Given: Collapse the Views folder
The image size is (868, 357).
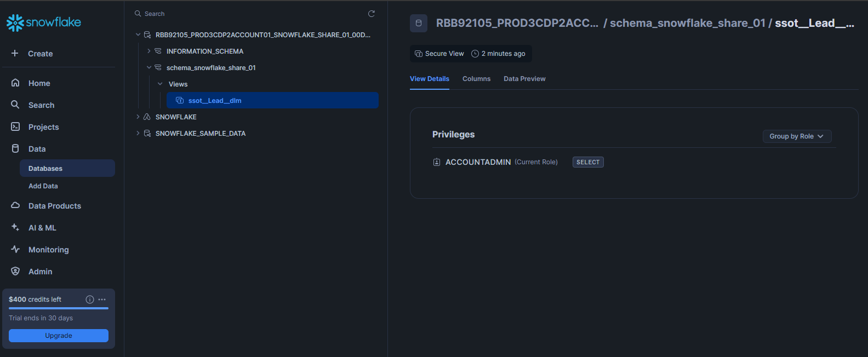Looking at the screenshot, I should click(x=160, y=84).
